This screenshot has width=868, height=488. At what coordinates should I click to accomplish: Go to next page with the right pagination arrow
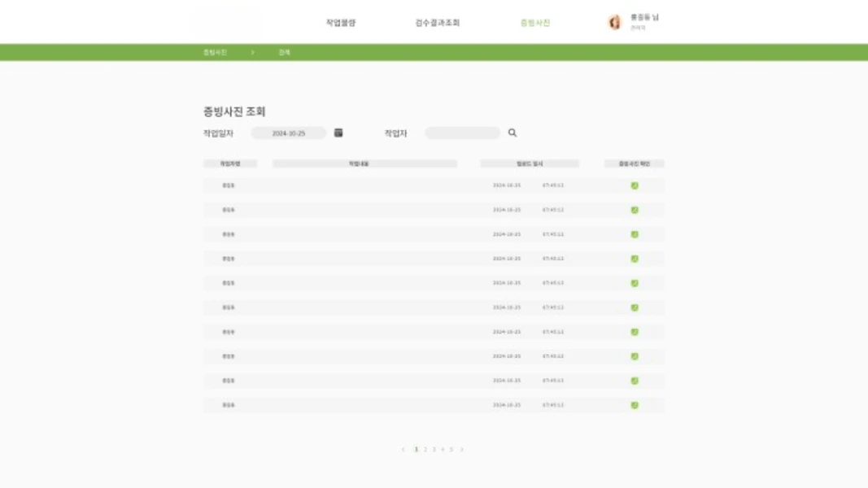pos(462,449)
